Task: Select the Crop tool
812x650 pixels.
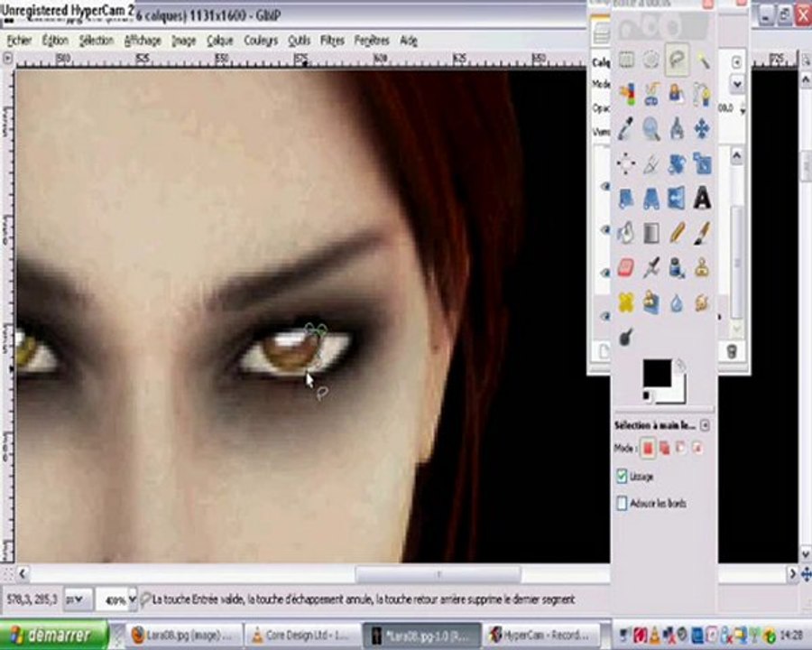Action: [x=651, y=163]
